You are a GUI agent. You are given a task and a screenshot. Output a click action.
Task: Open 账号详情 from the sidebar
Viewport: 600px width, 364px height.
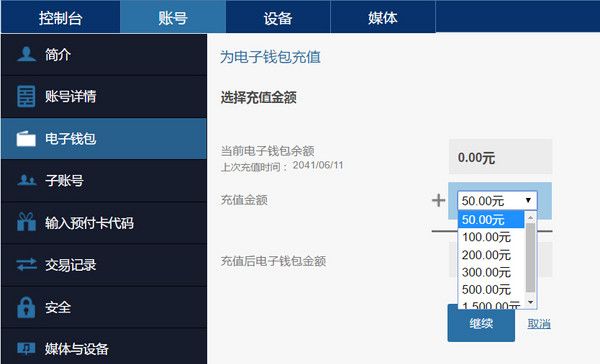(x=104, y=96)
